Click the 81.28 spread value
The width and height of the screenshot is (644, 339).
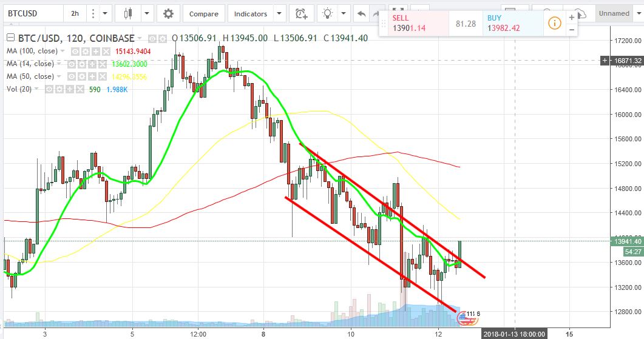(x=466, y=24)
